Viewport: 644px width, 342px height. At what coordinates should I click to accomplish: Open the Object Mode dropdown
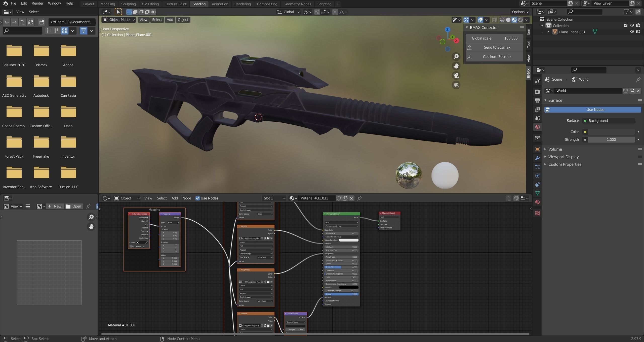(x=119, y=20)
